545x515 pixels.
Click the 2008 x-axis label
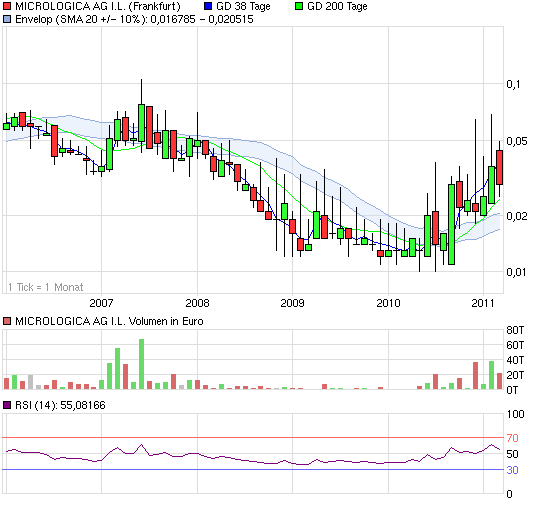click(x=197, y=303)
